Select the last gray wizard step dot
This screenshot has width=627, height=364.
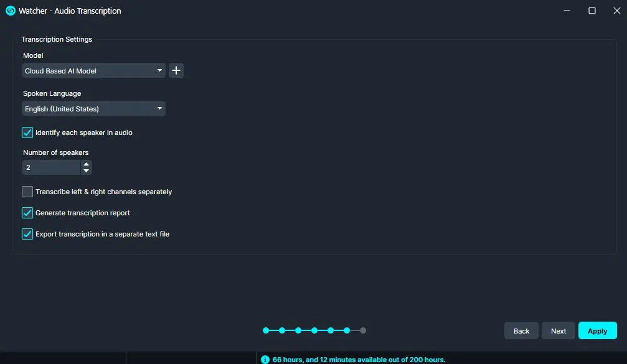click(x=362, y=330)
